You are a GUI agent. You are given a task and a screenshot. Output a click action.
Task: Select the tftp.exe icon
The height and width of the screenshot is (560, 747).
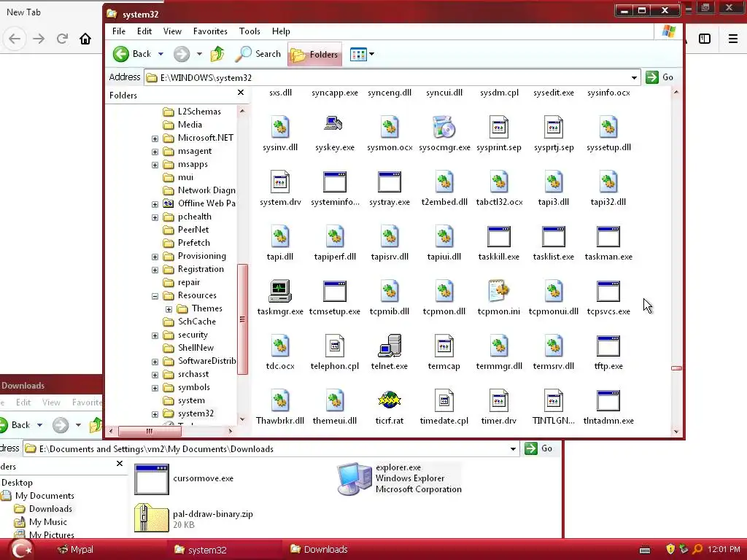608,346
